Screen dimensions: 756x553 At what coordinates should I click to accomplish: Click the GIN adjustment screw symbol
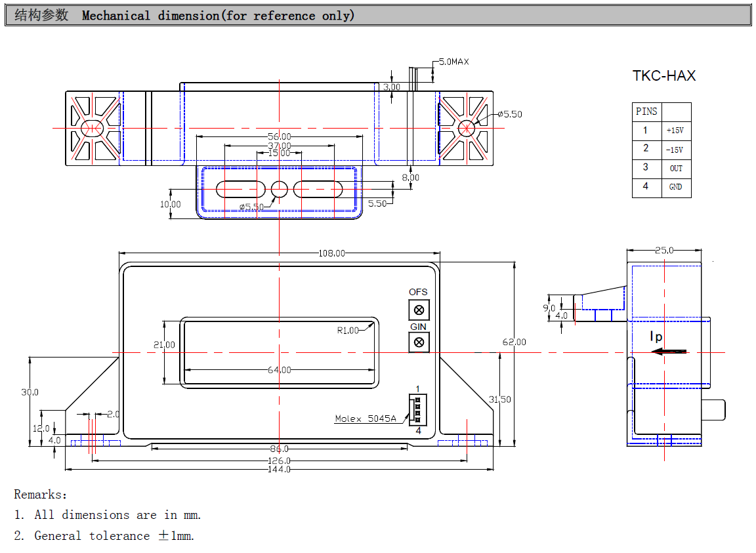(419, 342)
